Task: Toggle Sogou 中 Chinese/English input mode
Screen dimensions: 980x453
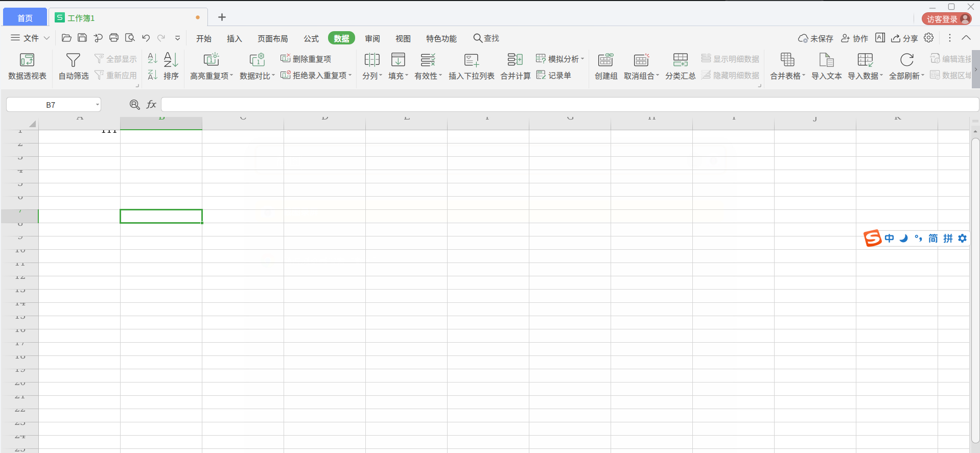Action: pyautogui.click(x=890, y=239)
